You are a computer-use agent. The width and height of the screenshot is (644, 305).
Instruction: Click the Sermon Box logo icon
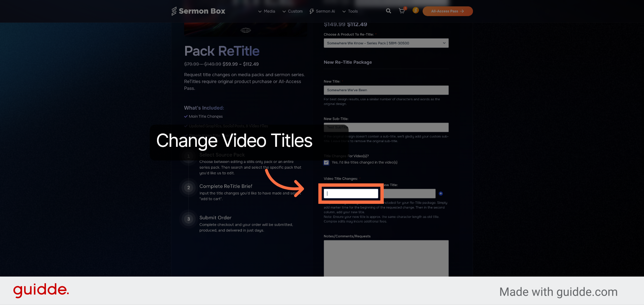pos(174,11)
